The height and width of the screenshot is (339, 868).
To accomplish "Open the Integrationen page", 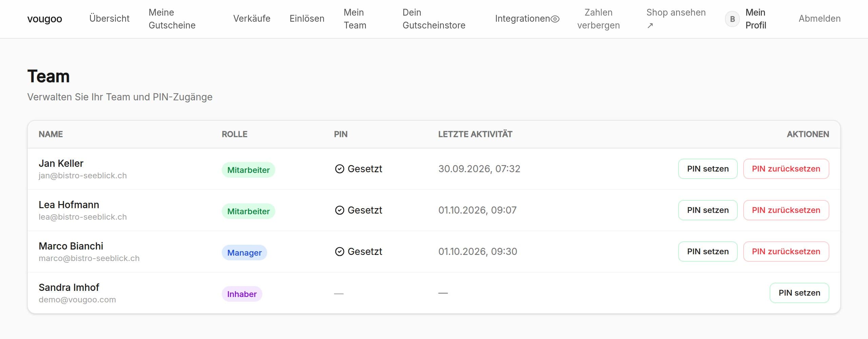I will [x=522, y=19].
